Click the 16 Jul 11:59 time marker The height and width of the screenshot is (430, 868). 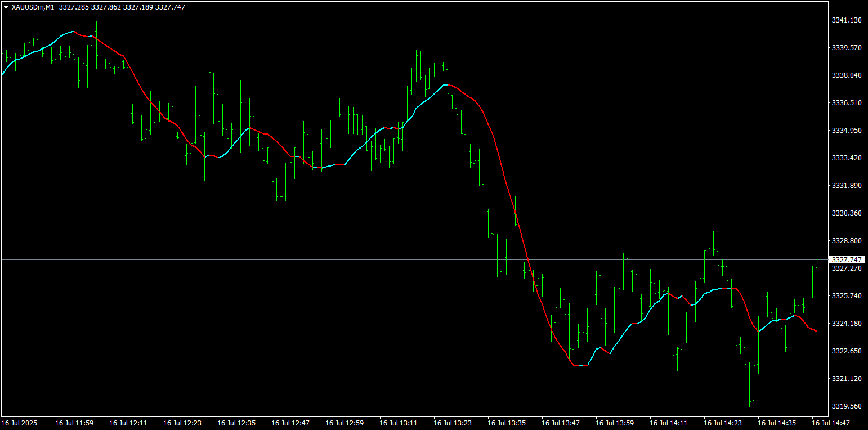pos(74,423)
